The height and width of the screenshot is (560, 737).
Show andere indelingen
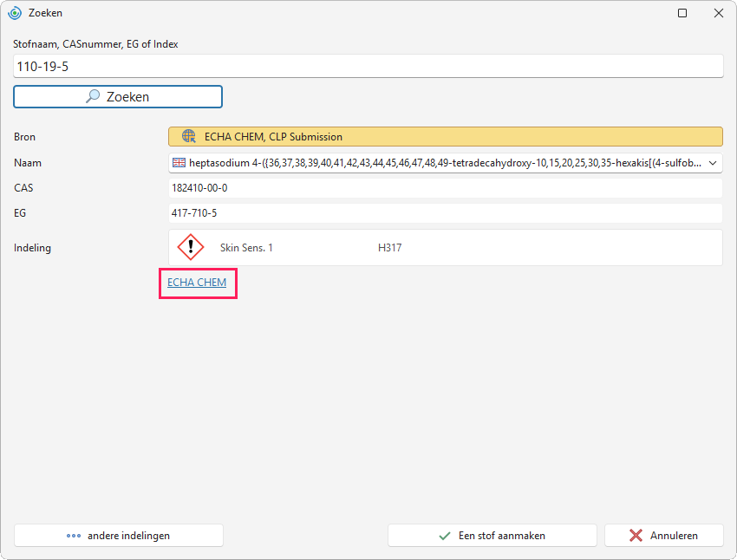(x=119, y=536)
